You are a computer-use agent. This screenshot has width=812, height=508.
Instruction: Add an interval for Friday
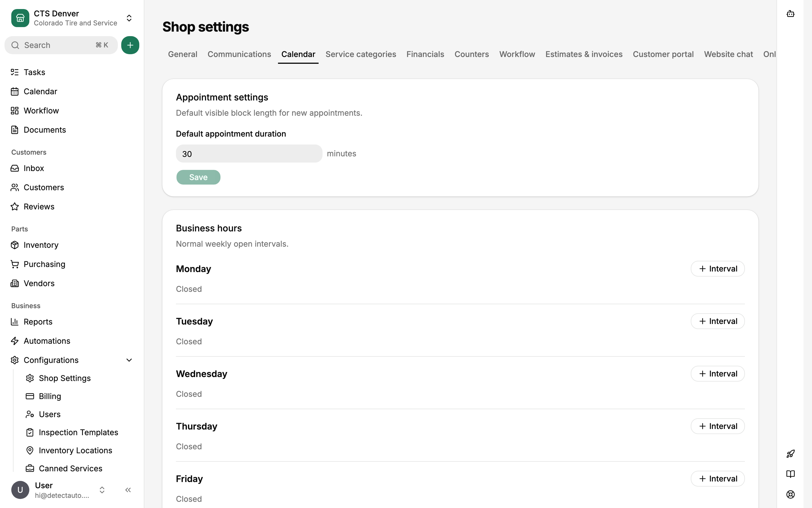pyautogui.click(x=718, y=478)
